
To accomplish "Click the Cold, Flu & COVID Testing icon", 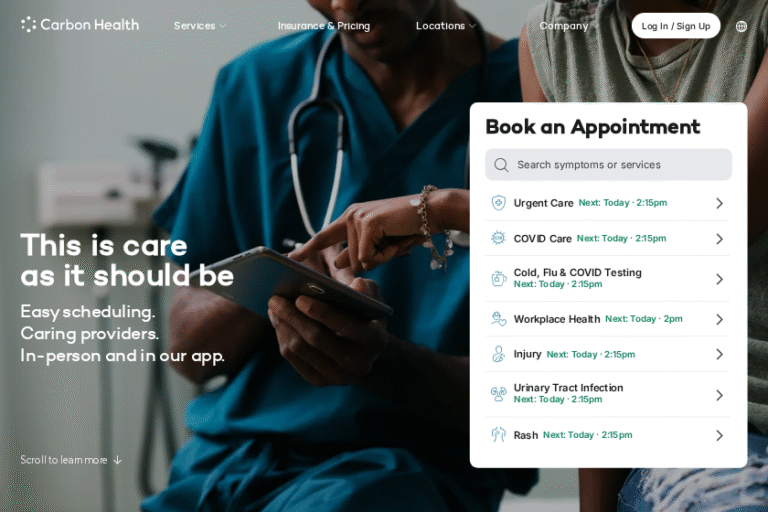I will [499, 278].
